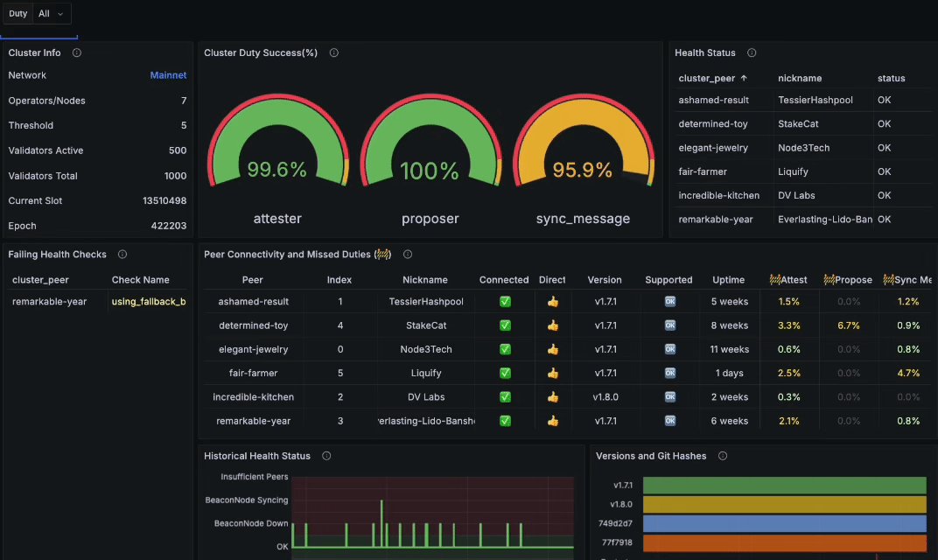Click connected checkmark for remarkable-year
The width and height of the screenshot is (938, 560).
505,421
